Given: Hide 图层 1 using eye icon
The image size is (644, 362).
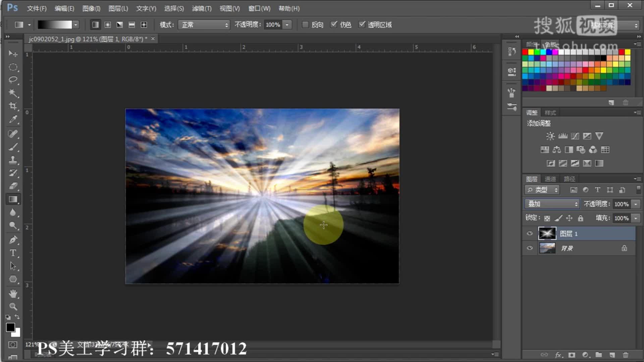Looking at the screenshot, I should (530, 234).
